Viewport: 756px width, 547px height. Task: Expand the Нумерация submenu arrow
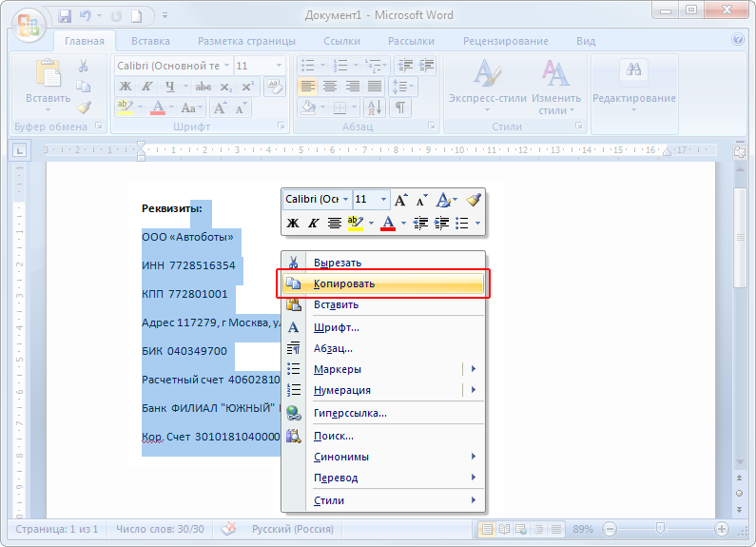(474, 390)
